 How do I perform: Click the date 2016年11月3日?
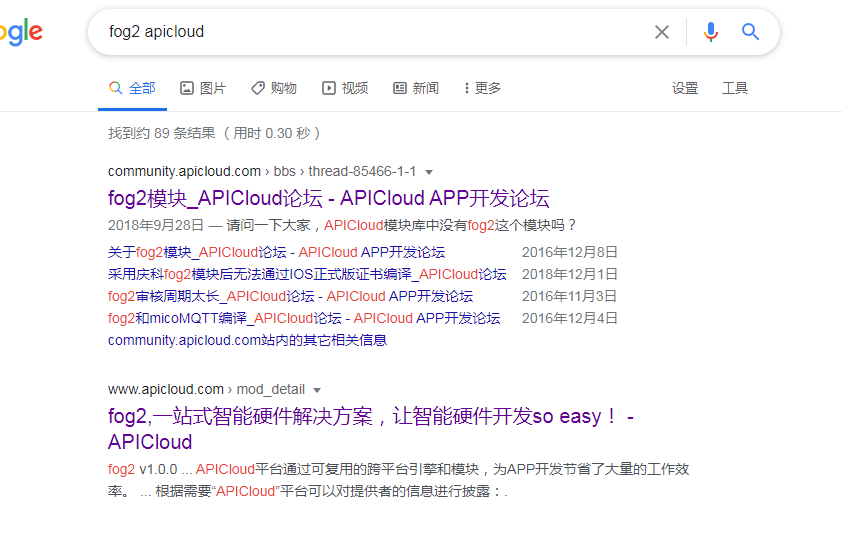[x=570, y=297]
